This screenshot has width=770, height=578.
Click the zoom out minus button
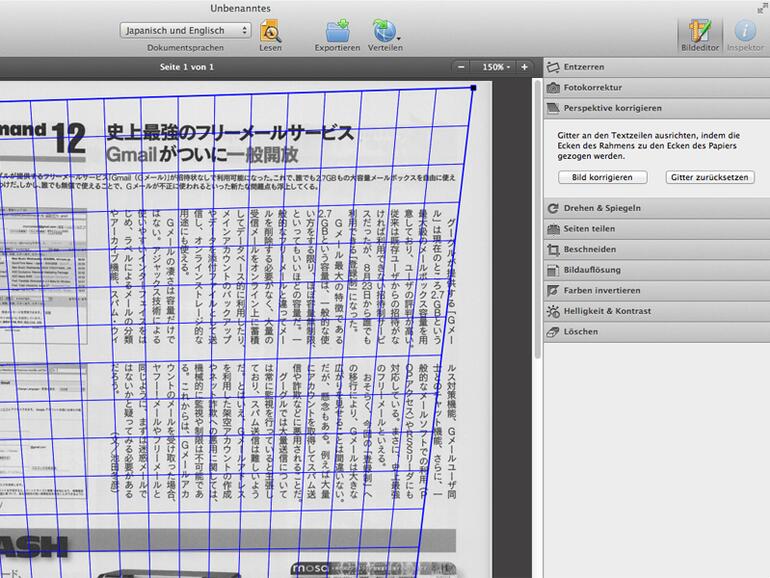click(x=461, y=67)
